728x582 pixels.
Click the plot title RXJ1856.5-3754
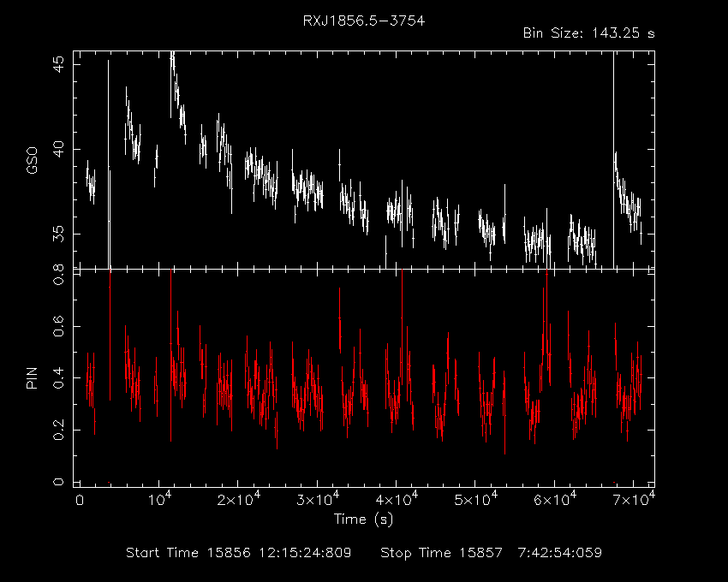pyautogui.click(x=363, y=21)
